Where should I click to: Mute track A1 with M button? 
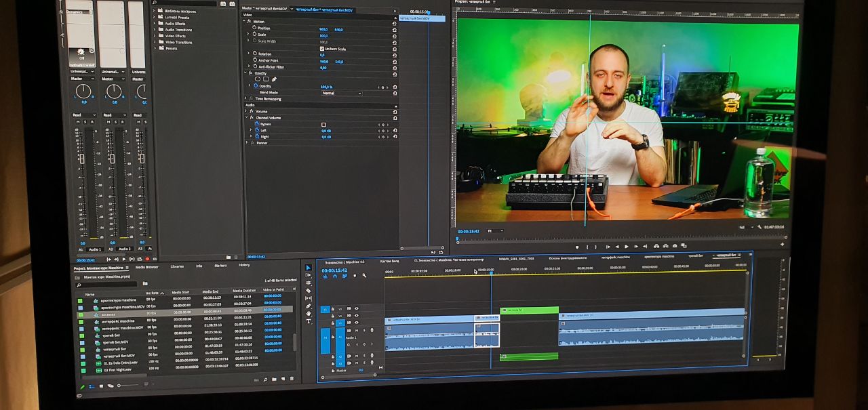[357, 330]
